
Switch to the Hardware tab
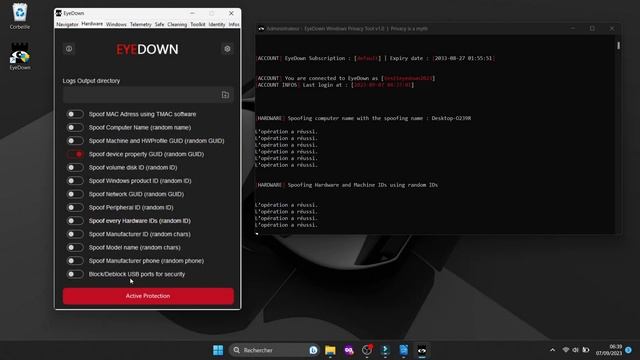92,24
